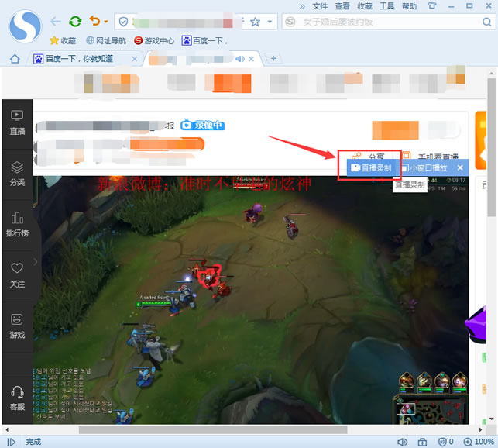This screenshot has width=498, height=448.
Task: Expand the orange undo arrow dropdown
Action: point(106,22)
